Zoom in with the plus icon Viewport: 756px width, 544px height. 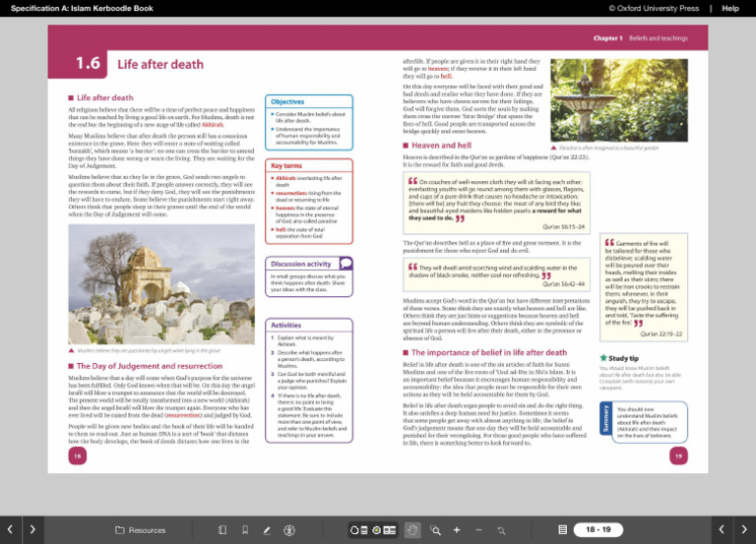[x=457, y=530]
